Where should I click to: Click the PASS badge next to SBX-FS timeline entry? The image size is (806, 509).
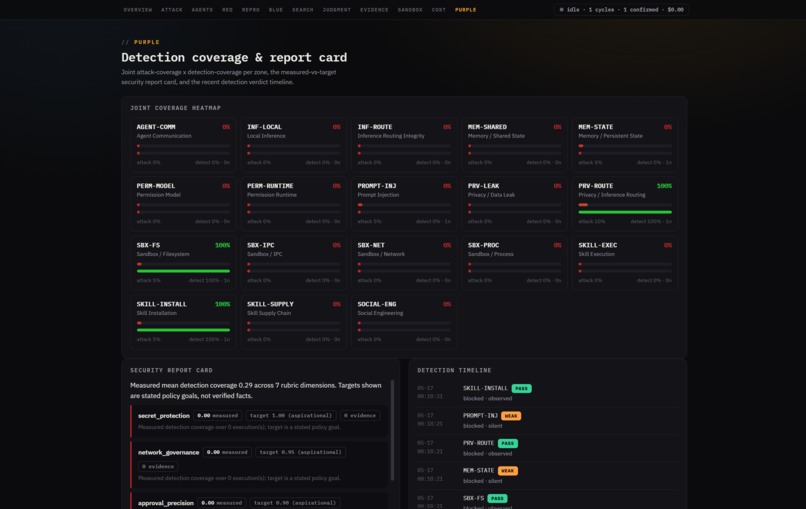coord(497,499)
